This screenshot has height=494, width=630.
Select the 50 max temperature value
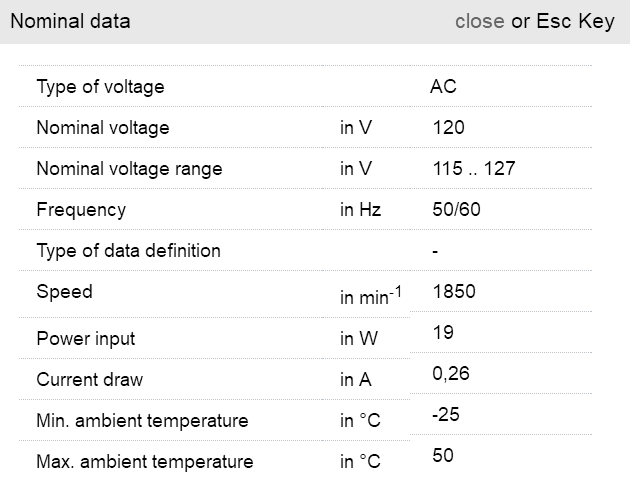[443, 456]
